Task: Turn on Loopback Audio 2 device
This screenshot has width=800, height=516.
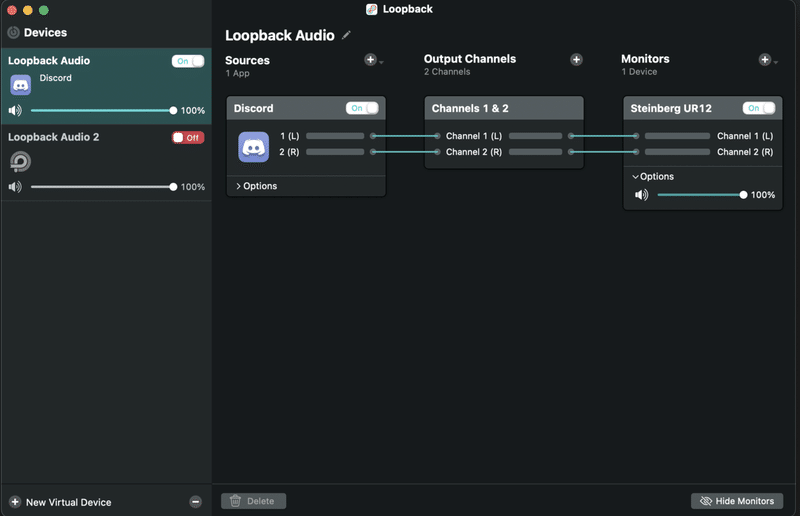Action: tap(188, 138)
